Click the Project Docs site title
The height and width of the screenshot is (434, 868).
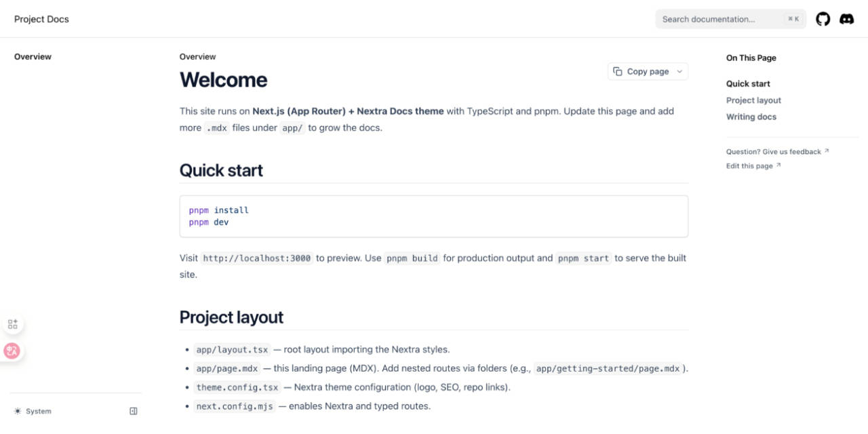coord(41,19)
